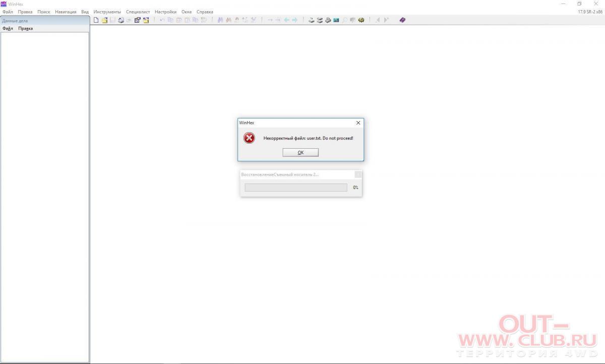
Task: Close the WinHex main window
Action: point(596,4)
